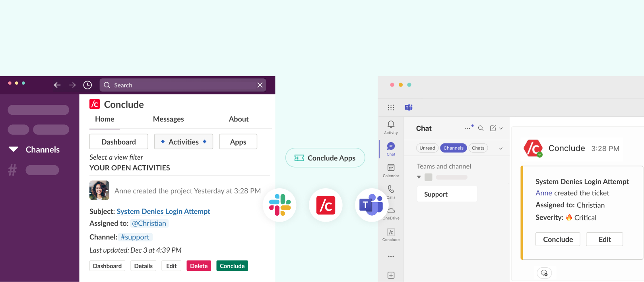644x282 pixels.
Task: Click Edit button in Slack activity
Action: 171,266
